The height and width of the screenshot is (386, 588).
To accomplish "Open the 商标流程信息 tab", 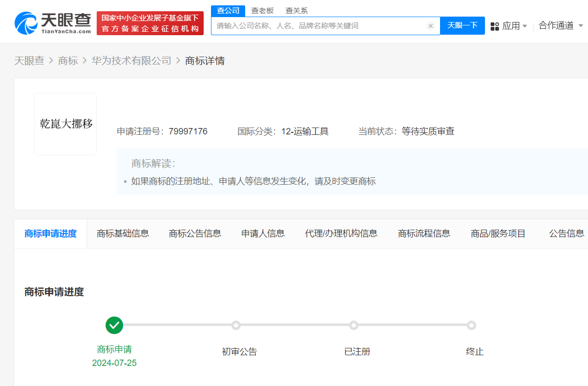I will (424, 233).
